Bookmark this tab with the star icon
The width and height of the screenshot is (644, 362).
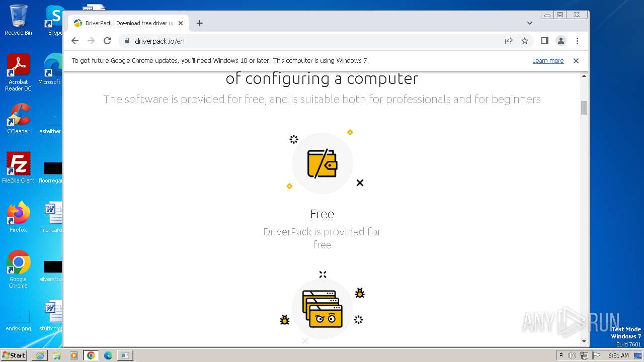pyautogui.click(x=525, y=41)
